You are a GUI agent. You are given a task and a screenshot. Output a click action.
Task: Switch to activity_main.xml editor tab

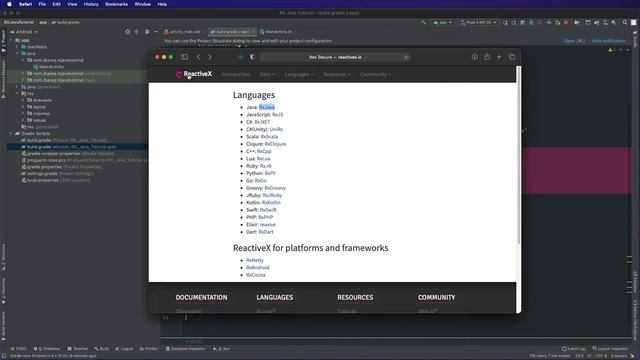coord(182,31)
